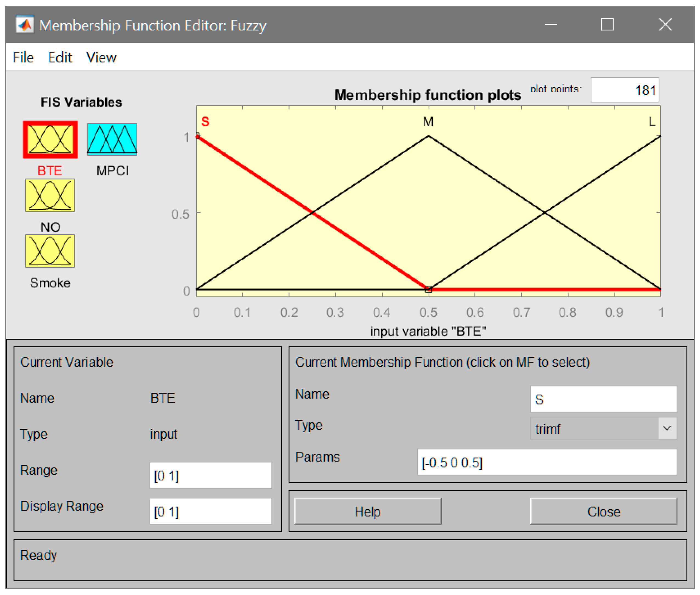Click the MATLAB logo in the title bar
This screenshot has width=700, height=595.
[25, 25]
